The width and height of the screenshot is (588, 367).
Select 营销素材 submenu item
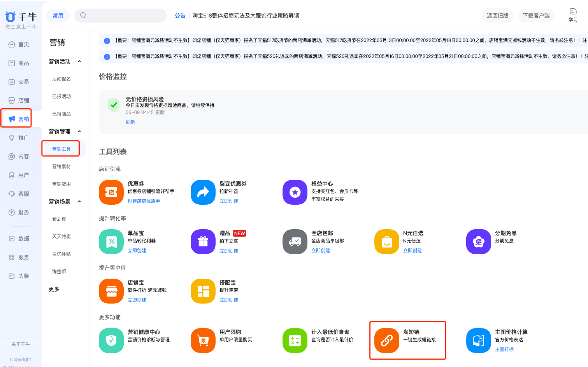pos(61,167)
